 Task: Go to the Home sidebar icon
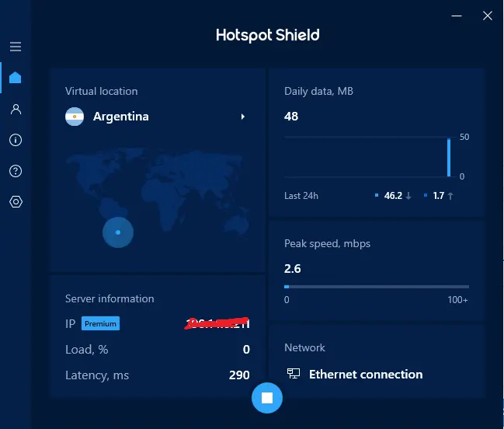(16, 78)
